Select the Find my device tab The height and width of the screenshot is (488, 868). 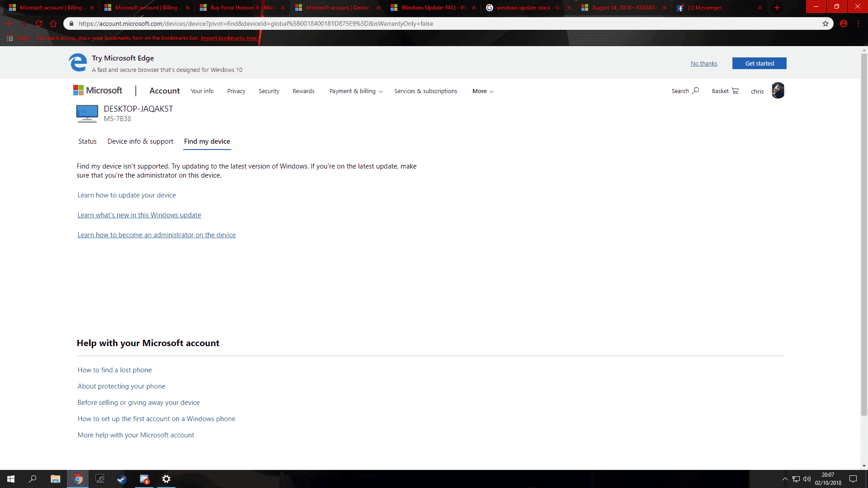[207, 141]
